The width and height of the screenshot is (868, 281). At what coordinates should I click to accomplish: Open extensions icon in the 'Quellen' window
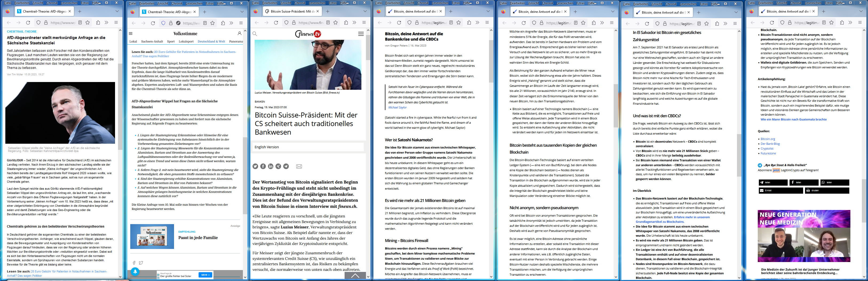842,23
